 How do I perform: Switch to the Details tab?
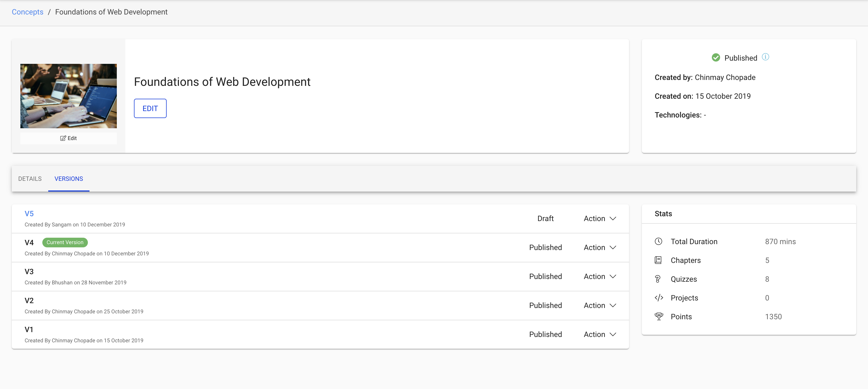pyautogui.click(x=30, y=179)
